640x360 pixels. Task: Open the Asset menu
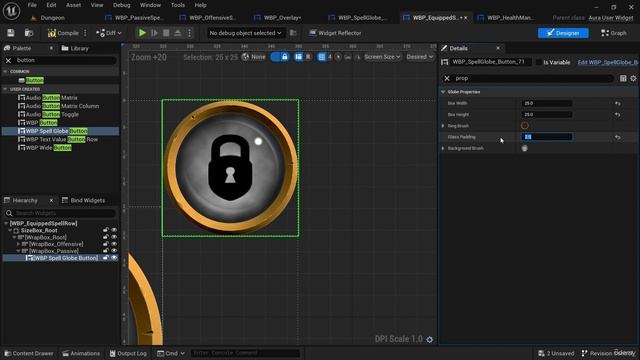tap(73, 5)
